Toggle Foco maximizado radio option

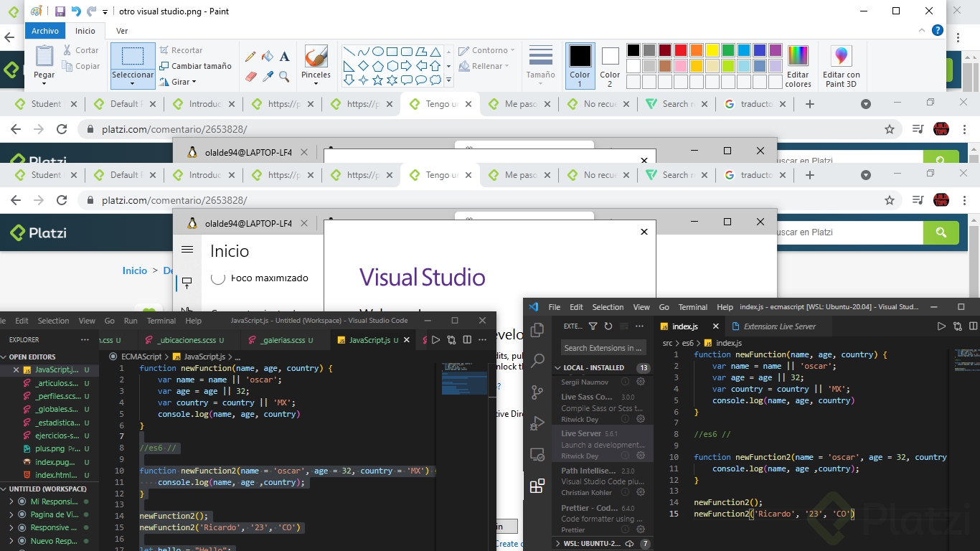coord(219,278)
